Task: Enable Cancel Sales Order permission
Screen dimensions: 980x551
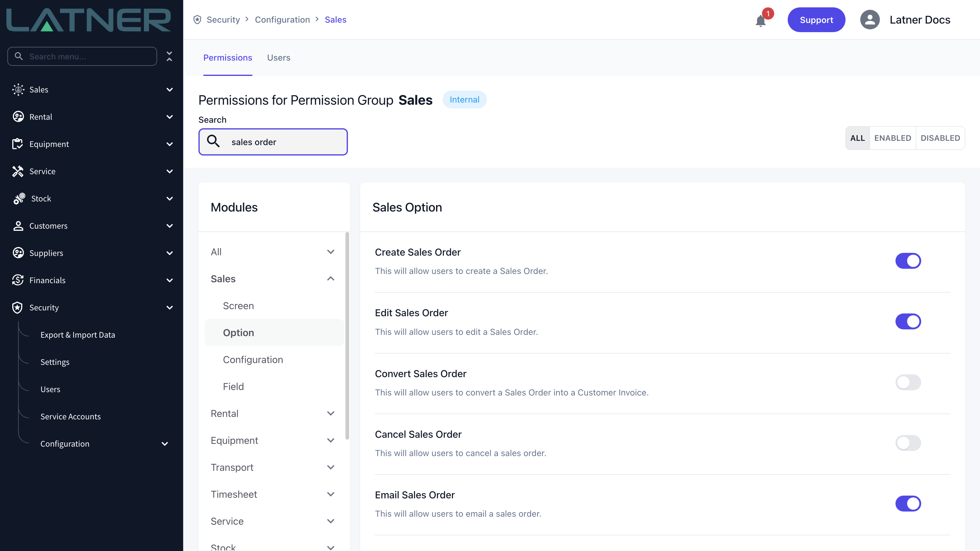Action: [908, 443]
